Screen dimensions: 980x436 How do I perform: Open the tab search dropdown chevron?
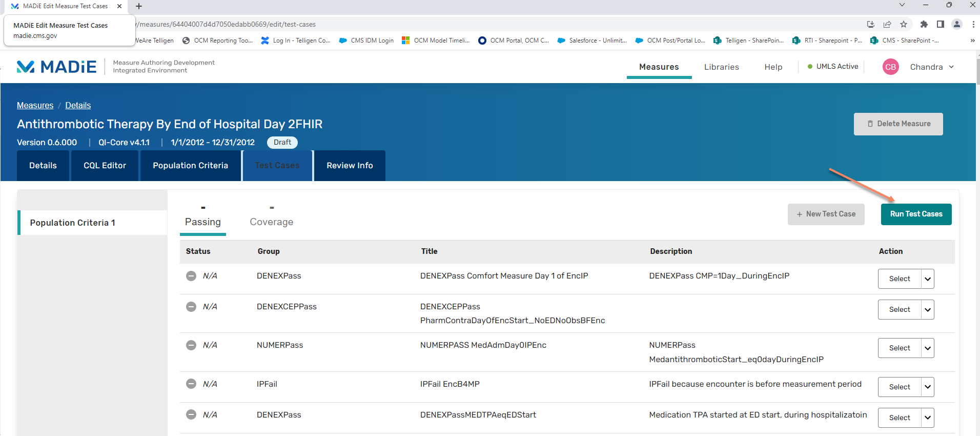click(902, 5)
